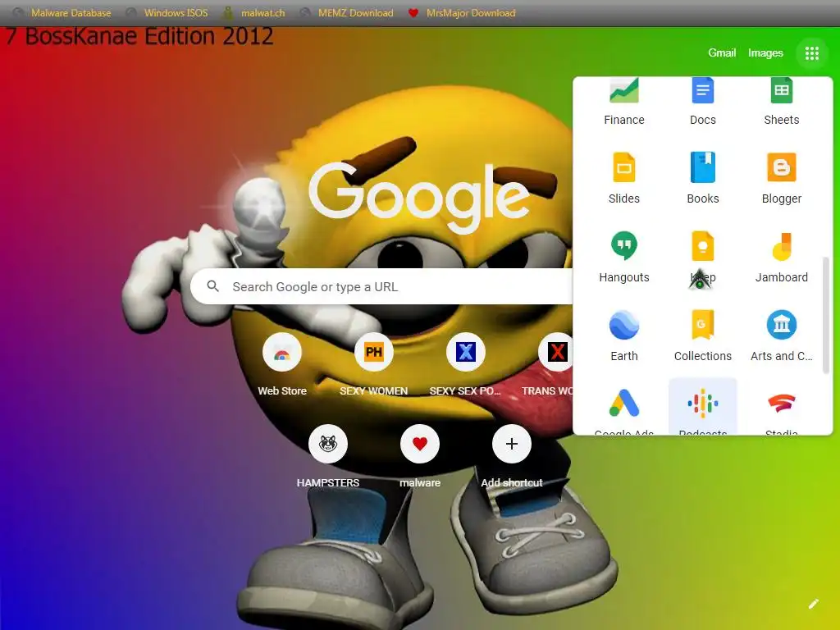
Task: Launch Google Earth
Action: (624, 335)
